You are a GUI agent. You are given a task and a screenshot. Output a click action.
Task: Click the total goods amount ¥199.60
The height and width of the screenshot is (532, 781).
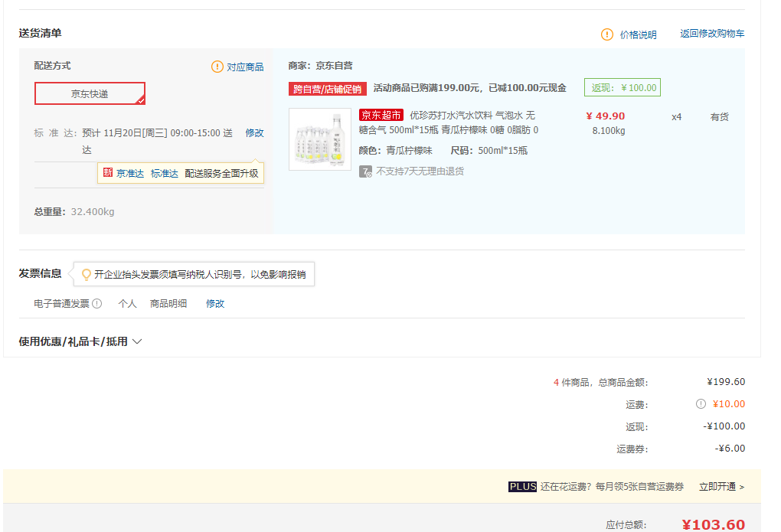[726, 381]
